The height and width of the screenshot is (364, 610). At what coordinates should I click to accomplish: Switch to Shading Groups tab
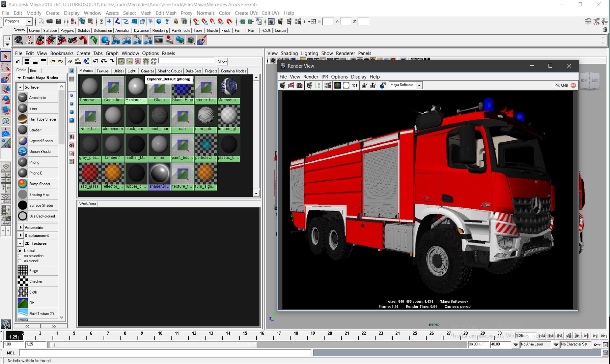pos(170,71)
